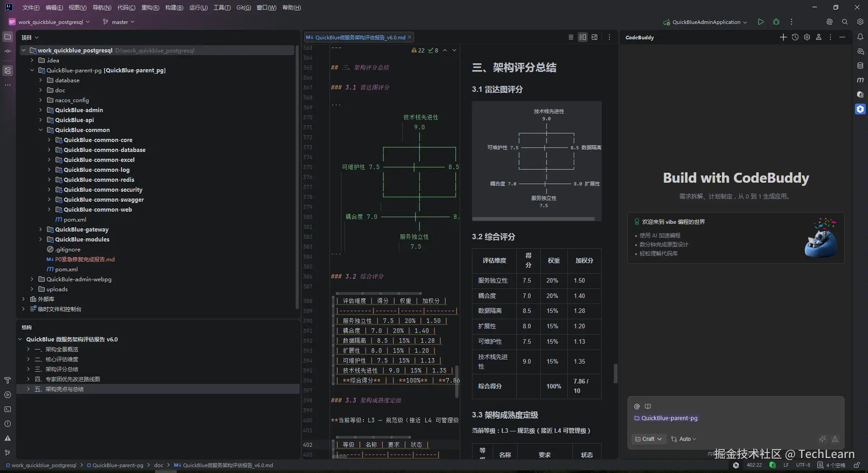Open the Git branch tool window icon
Viewport: 868px width, 473px height.
8,453
